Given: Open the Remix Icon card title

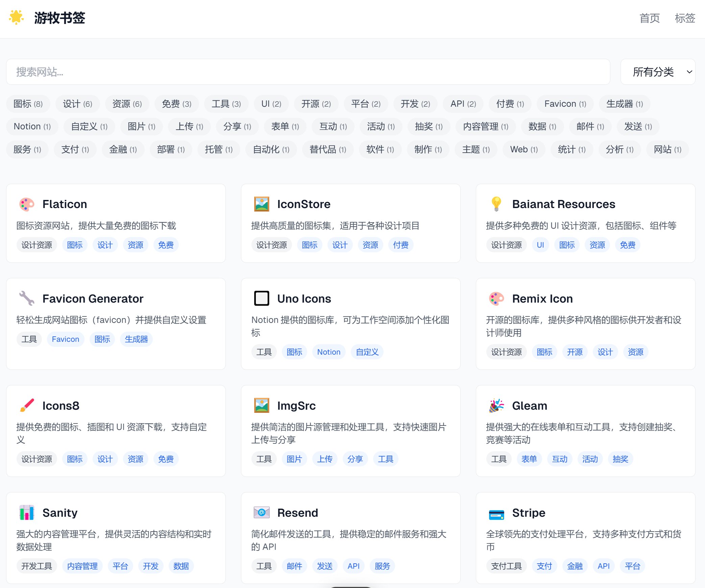Looking at the screenshot, I should click(x=542, y=299).
